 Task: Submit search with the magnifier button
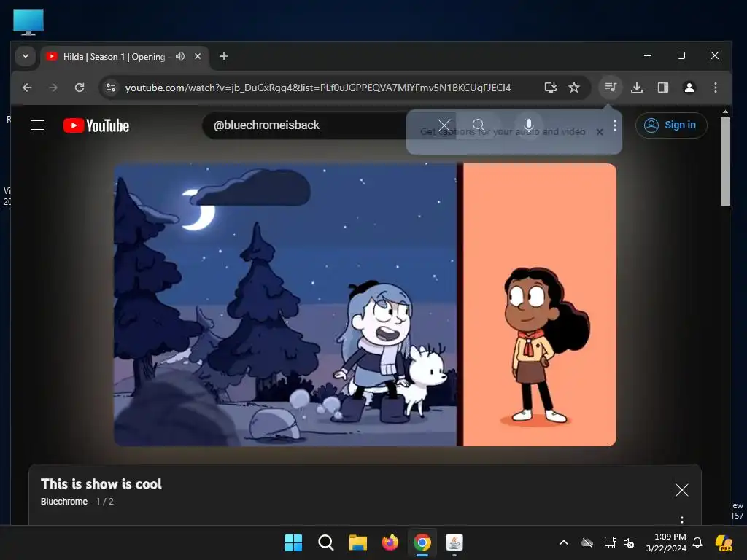(x=479, y=125)
